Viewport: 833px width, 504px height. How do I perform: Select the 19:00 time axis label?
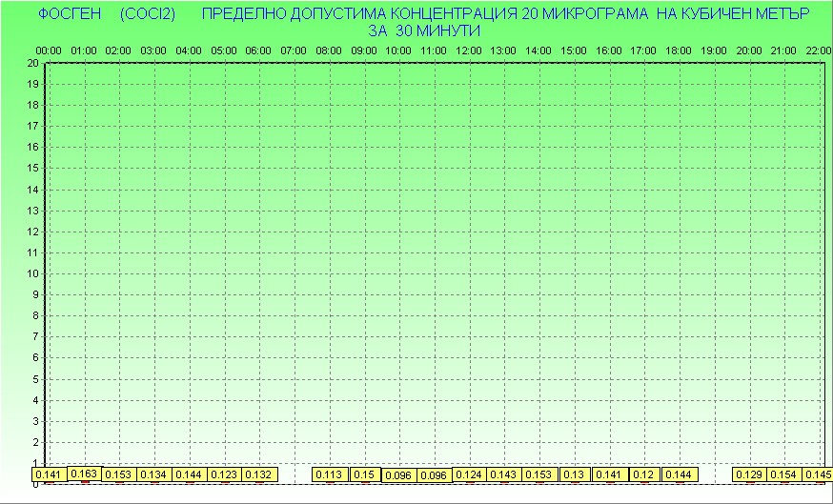pyautogui.click(x=714, y=50)
